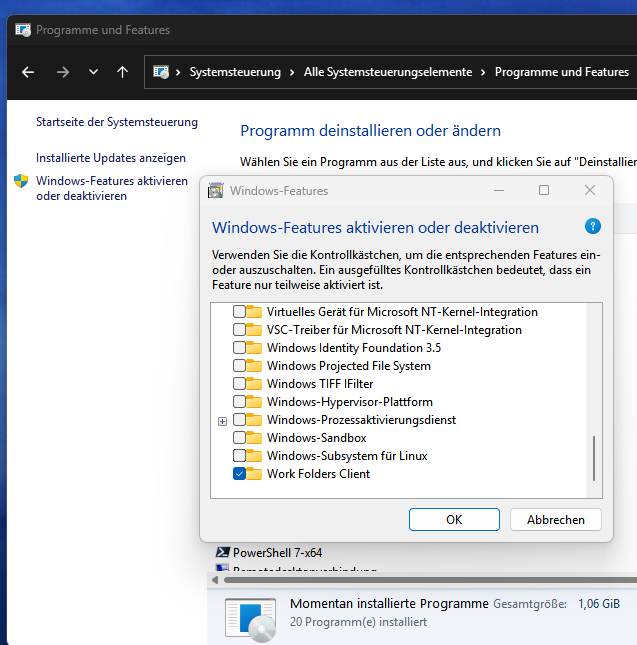Click the Abbrechen button
Screen dimensions: 637x645
coord(556,520)
